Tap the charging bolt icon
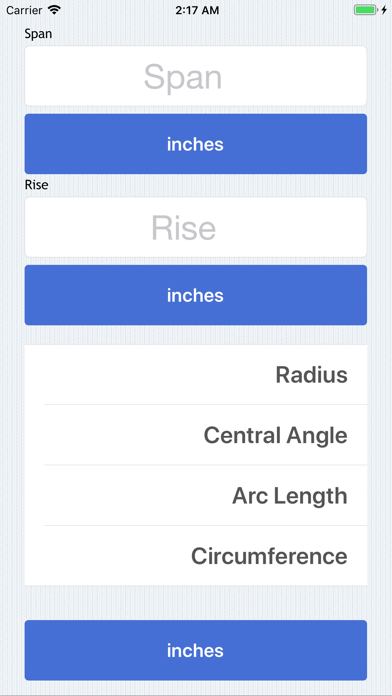 [384, 10]
